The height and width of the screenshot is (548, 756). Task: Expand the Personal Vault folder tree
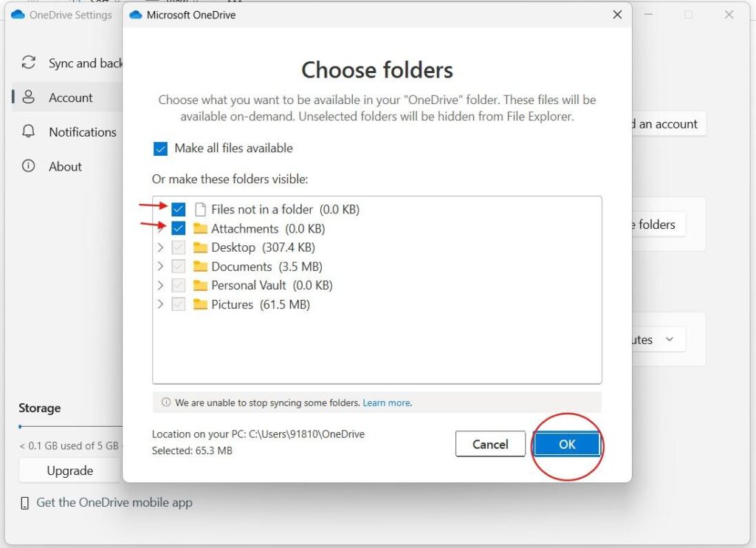(160, 286)
